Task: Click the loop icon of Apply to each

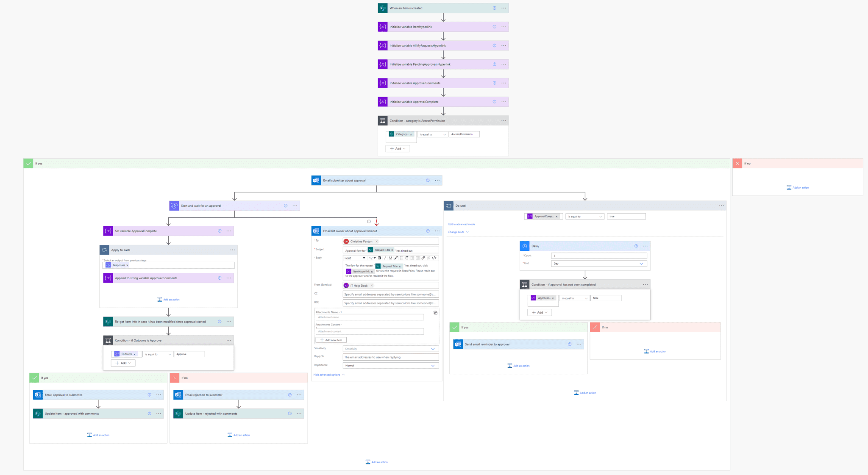Action: point(104,250)
